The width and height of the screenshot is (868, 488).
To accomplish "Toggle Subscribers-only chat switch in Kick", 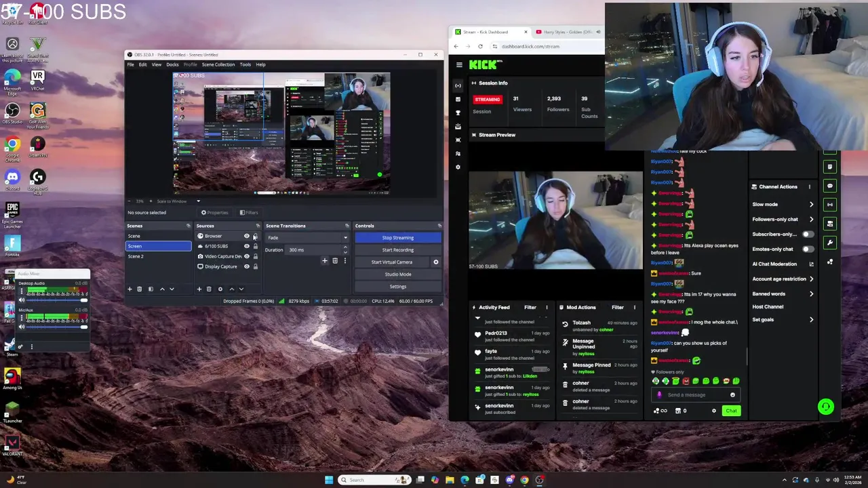I will (x=808, y=234).
